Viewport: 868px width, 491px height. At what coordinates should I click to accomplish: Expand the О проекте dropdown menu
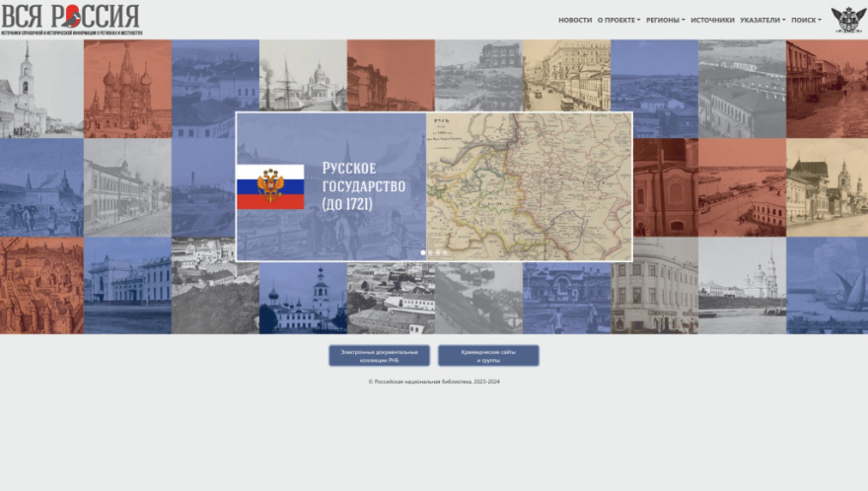[618, 20]
